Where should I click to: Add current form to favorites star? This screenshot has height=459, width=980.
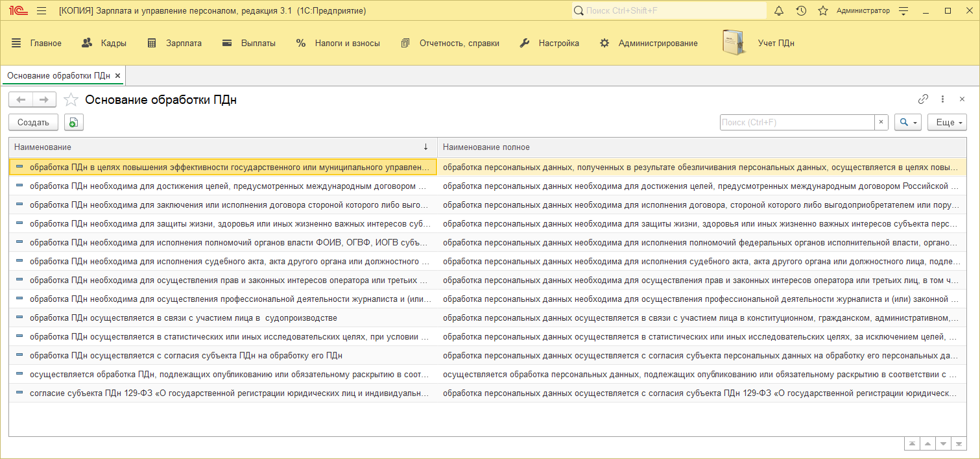point(71,100)
